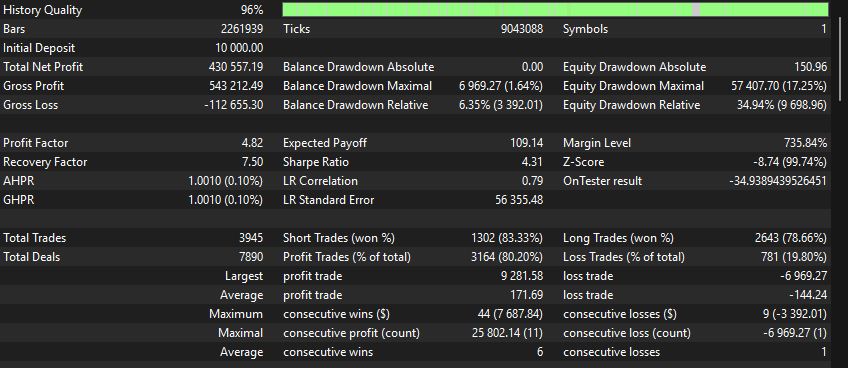Image resolution: width=848 pixels, height=368 pixels.
Task: Select consecutive wins value 44 (7 687.84)
Action: tap(511, 314)
